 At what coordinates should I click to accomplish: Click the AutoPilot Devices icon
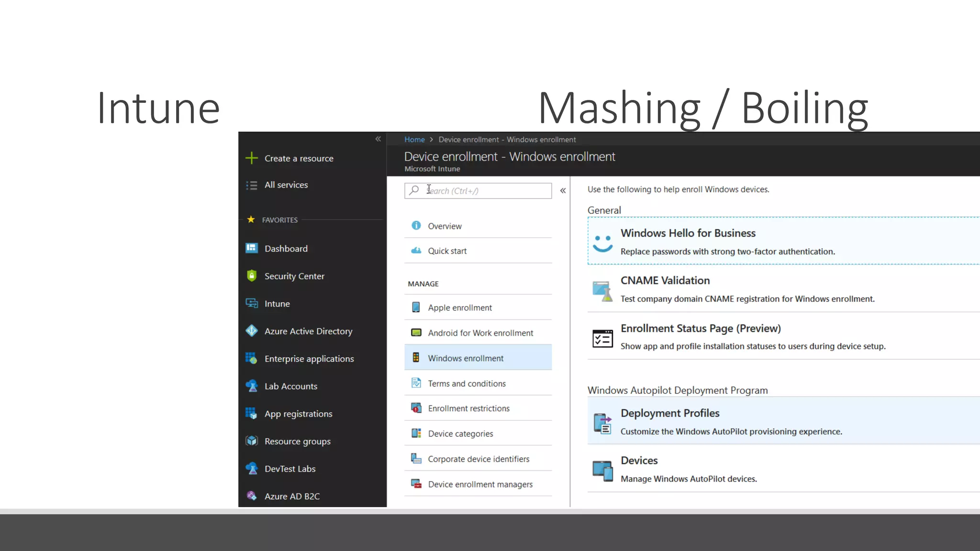pyautogui.click(x=602, y=471)
